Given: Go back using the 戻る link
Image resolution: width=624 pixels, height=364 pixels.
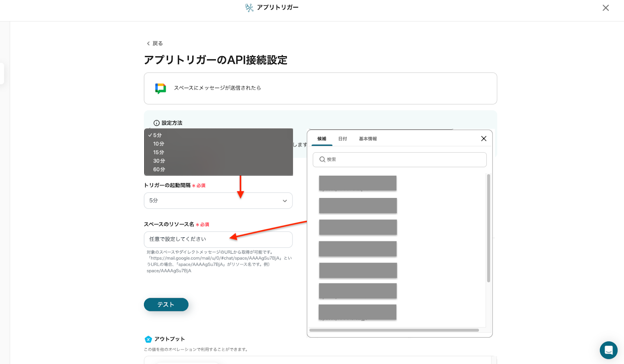Looking at the screenshot, I should 155,43.
